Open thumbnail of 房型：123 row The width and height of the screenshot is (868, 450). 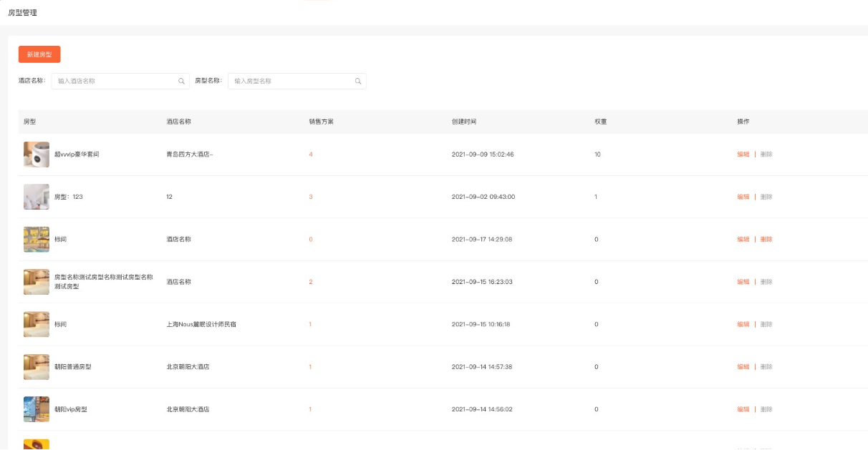click(x=37, y=197)
